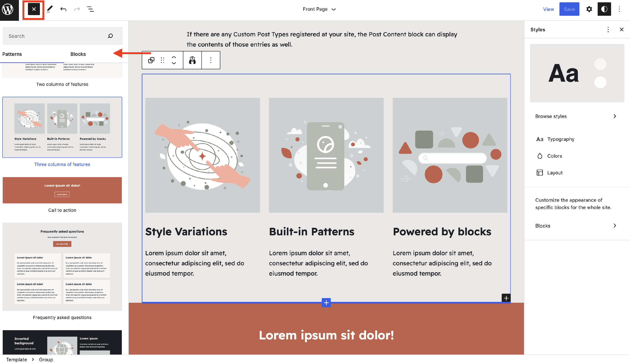Click the WordPress logo icon
630x364 pixels.
[x=8, y=9]
